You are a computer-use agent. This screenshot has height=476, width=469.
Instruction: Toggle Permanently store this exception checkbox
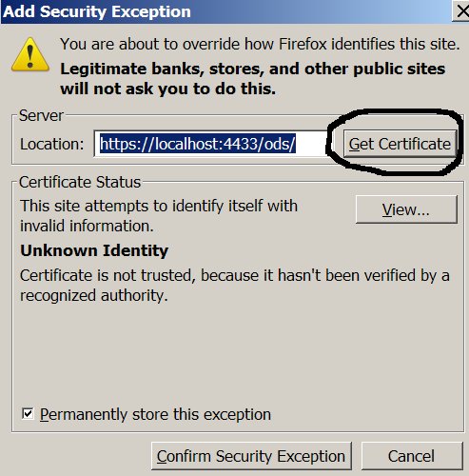(x=28, y=413)
